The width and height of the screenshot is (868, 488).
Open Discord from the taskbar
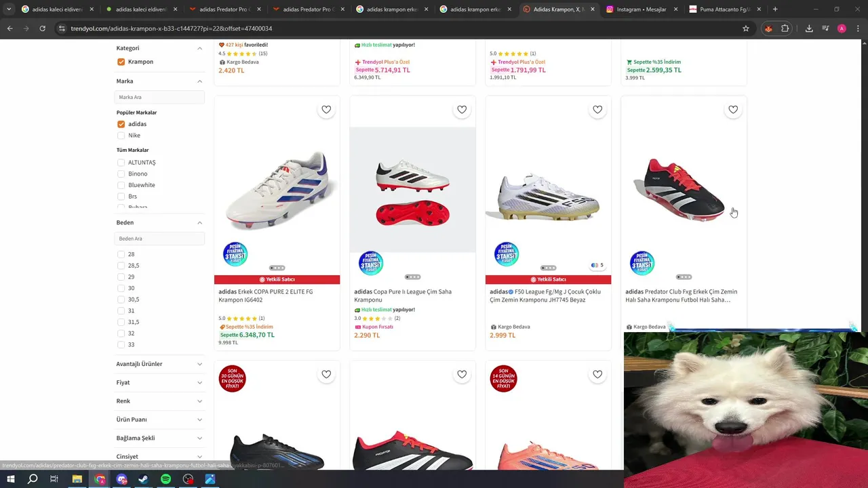pyautogui.click(x=122, y=479)
